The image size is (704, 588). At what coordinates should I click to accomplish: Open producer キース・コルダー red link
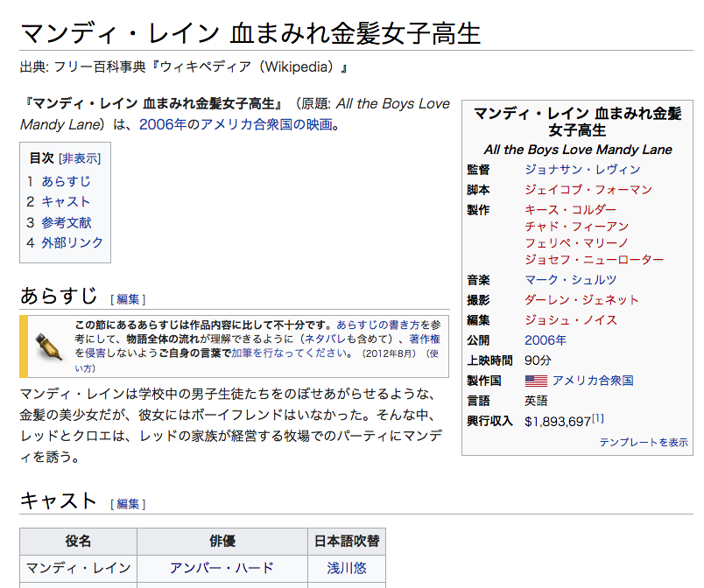571,210
